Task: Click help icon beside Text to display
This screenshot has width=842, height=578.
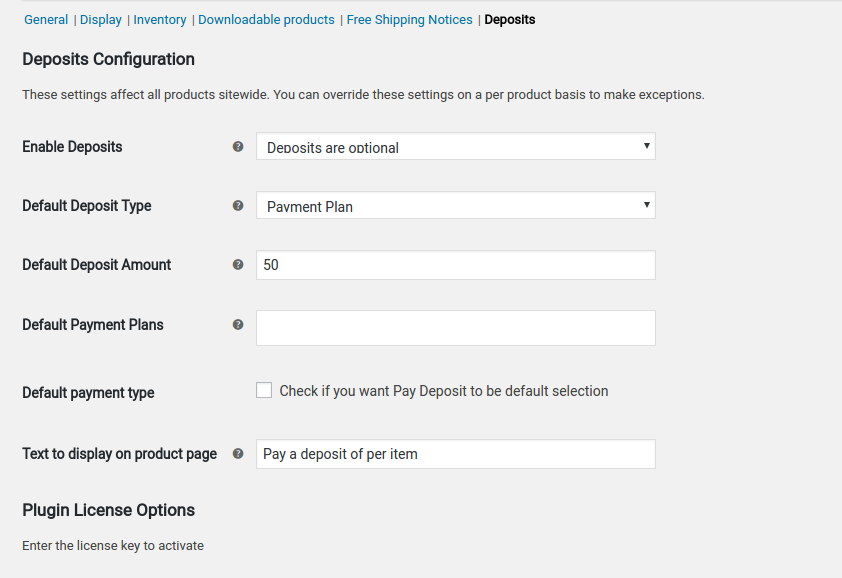Action: click(x=238, y=454)
